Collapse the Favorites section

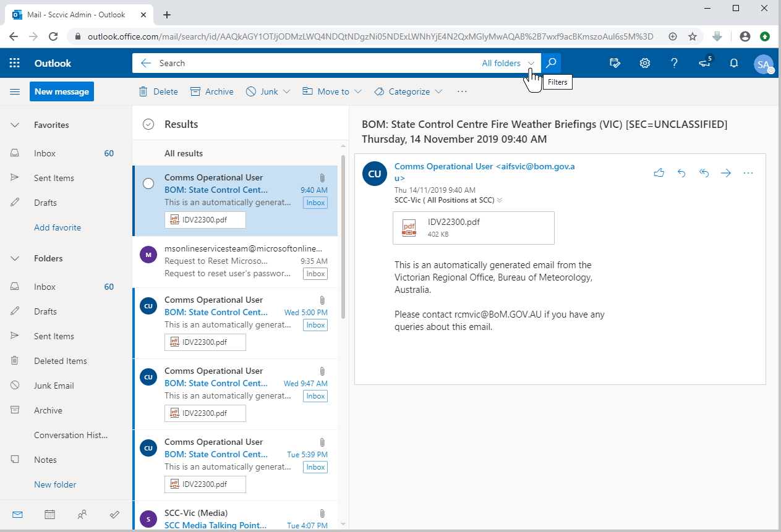(x=15, y=125)
